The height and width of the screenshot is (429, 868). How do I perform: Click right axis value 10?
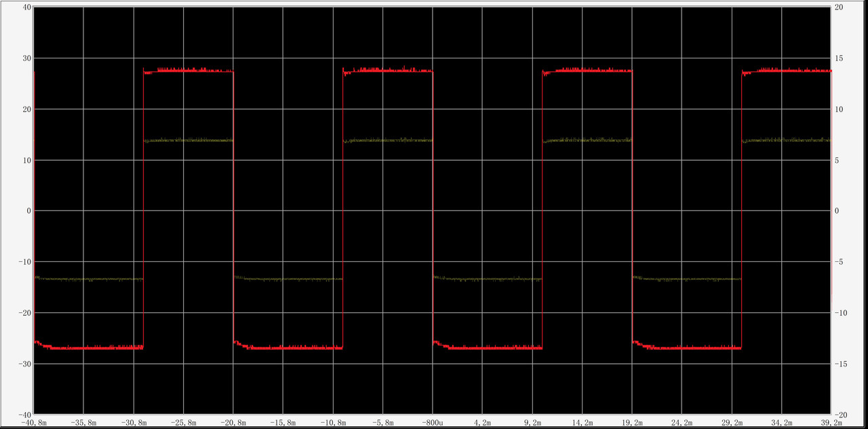838,109
